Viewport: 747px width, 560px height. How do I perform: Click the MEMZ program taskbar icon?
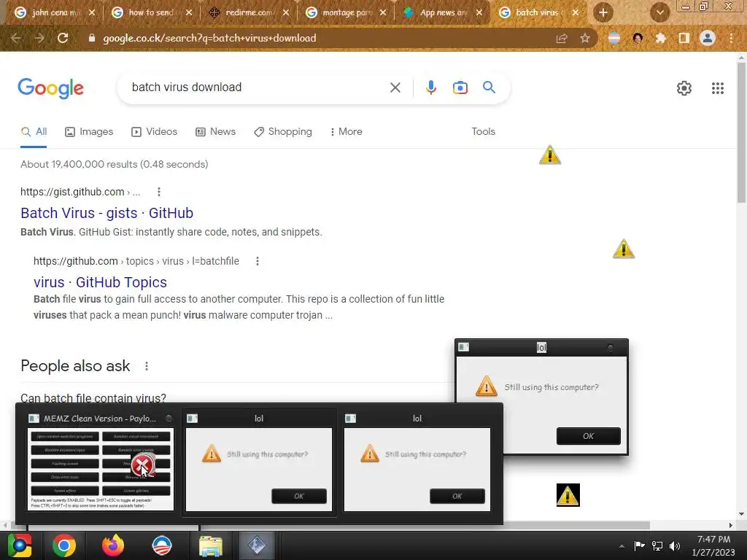(x=257, y=545)
